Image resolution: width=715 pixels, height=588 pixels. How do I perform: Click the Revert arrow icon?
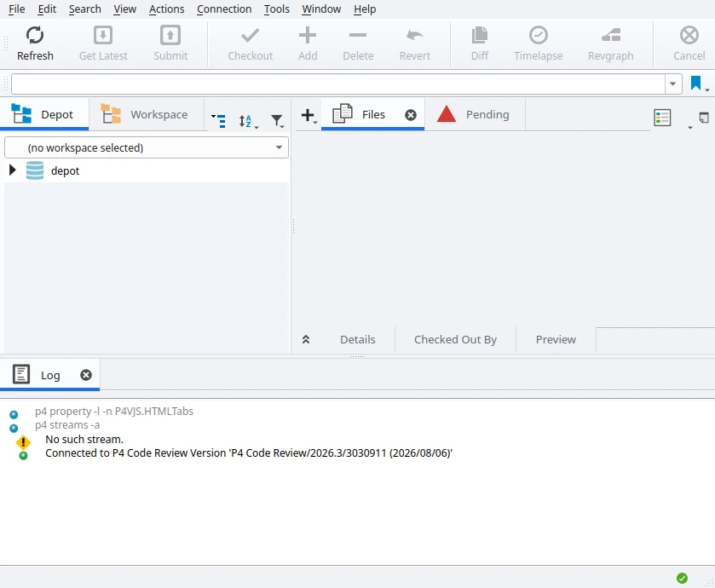click(414, 35)
